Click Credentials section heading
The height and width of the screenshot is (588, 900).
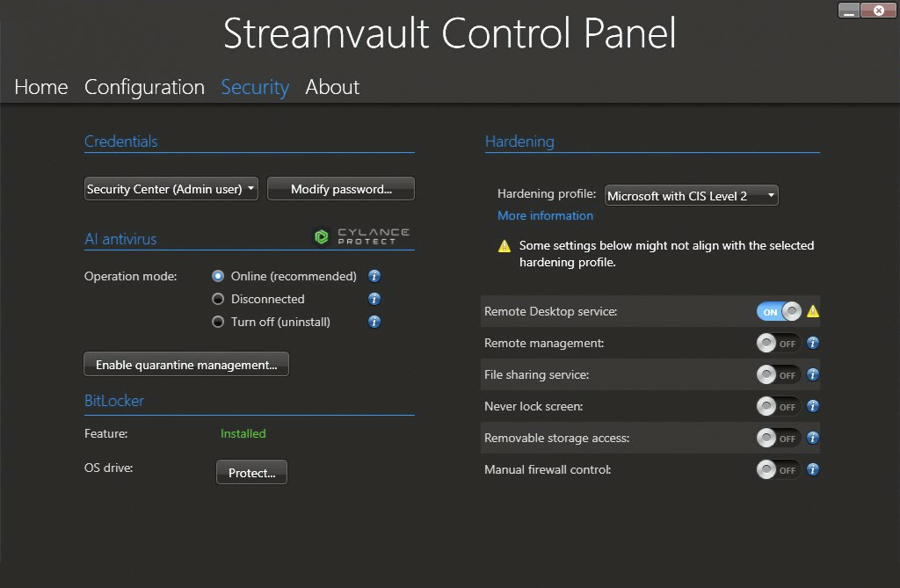[121, 142]
